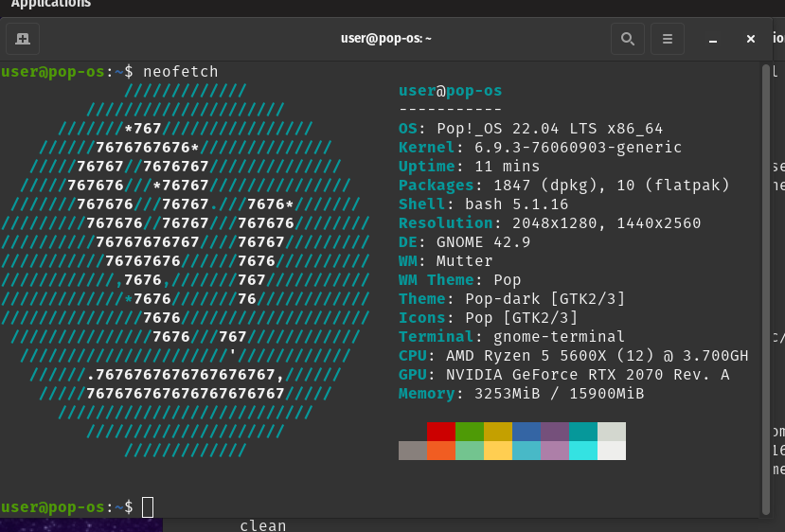Click the user@pop-os window title

386,39
